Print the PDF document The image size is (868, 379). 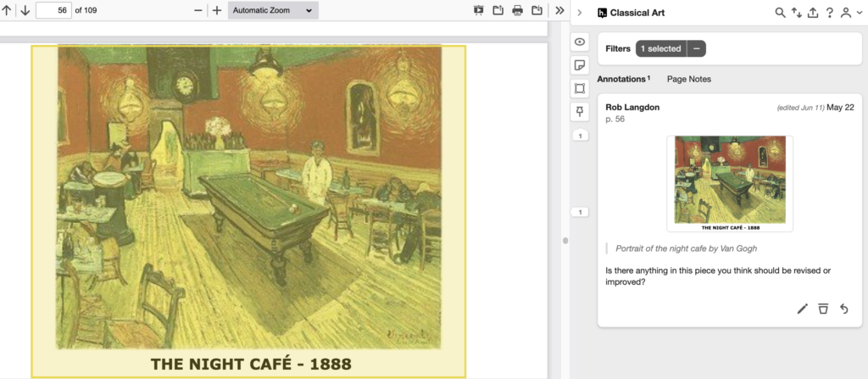(518, 10)
